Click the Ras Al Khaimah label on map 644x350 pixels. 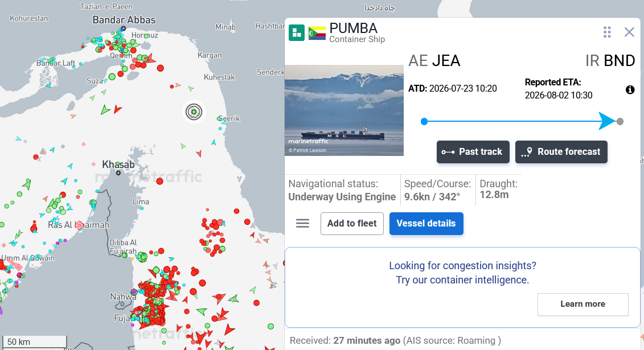(x=79, y=225)
